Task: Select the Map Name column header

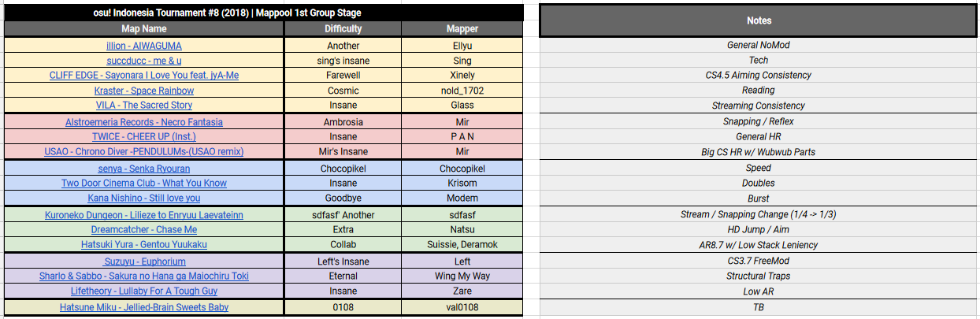Action: point(144,29)
